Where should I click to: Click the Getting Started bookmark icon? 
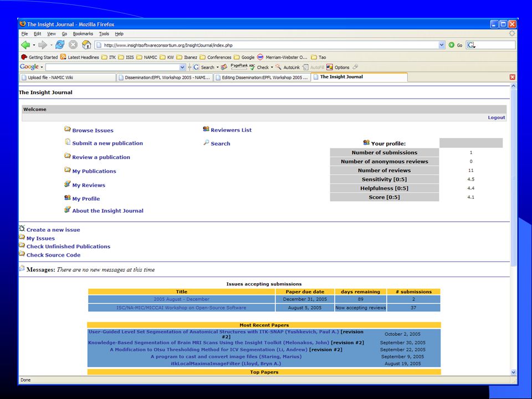tap(24, 57)
